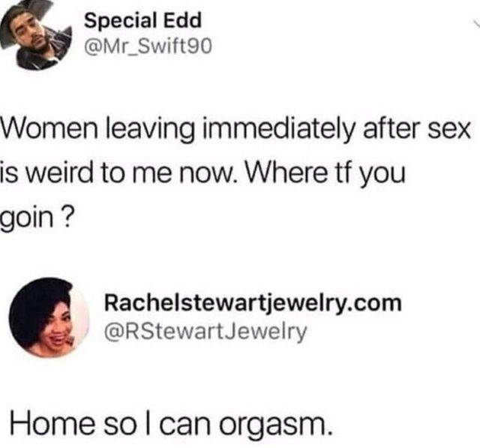The height and width of the screenshot is (448, 480).
Task: Open Special Edd's profile picture
Action: click(36, 35)
